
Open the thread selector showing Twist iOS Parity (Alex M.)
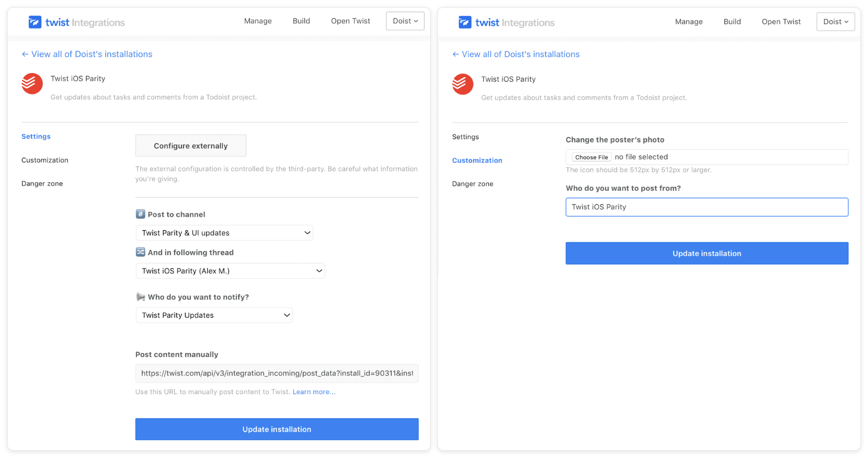click(x=230, y=270)
